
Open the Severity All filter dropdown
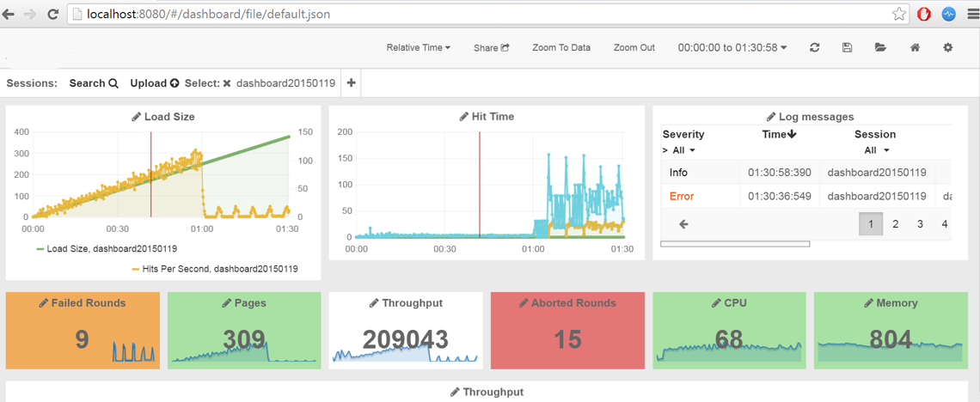click(683, 150)
